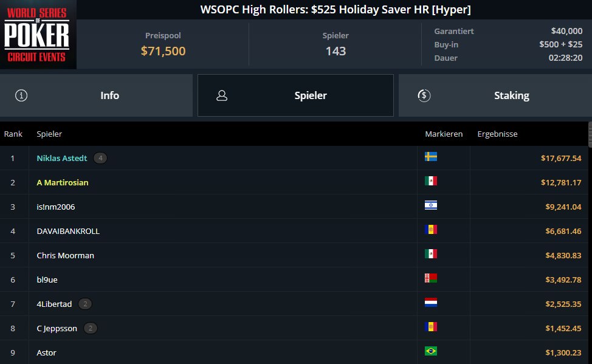Click the World Series of Poker logo
The image size is (592, 364).
(38, 35)
